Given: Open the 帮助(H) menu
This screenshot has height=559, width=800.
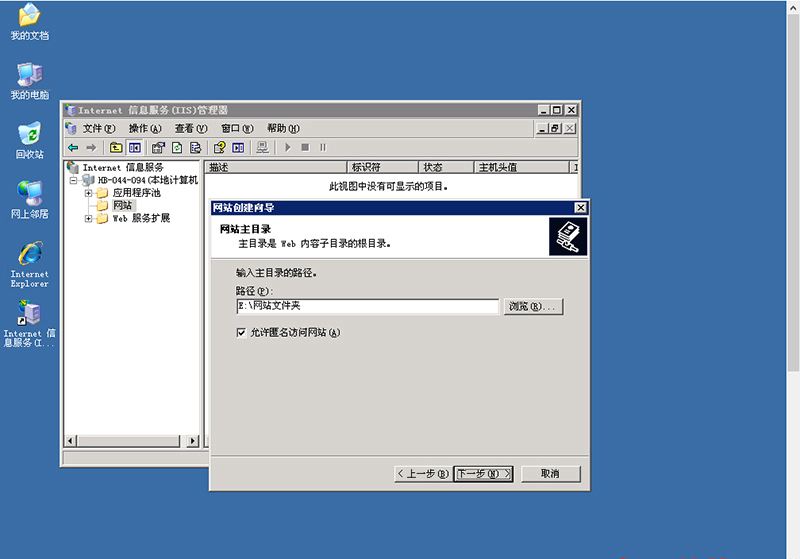Looking at the screenshot, I should click(x=283, y=129).
